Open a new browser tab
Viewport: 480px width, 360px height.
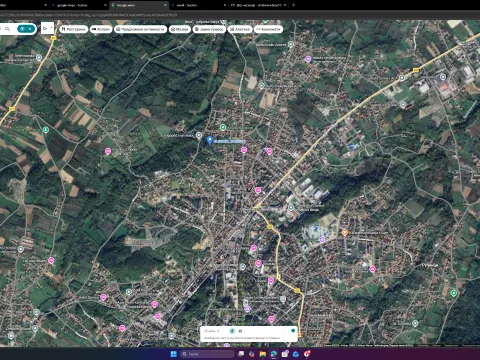click(x=293, y=5)
